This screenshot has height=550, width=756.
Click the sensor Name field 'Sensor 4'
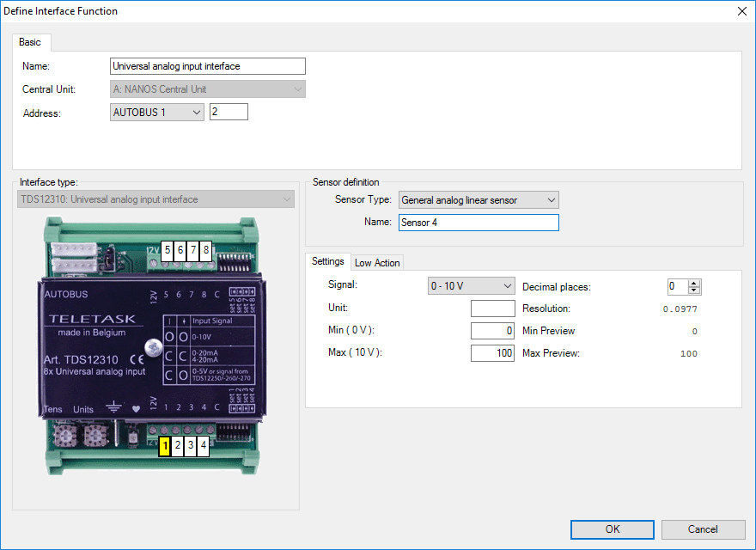479,223
